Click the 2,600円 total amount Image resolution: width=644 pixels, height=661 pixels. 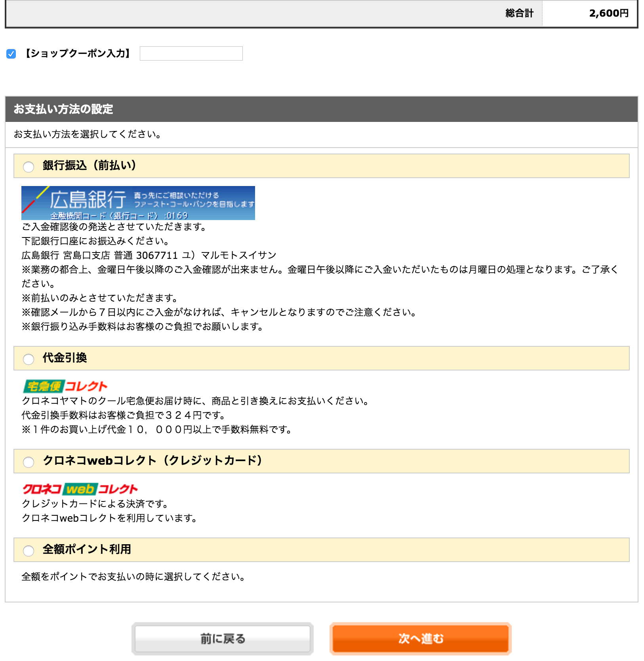pos(609,13)
